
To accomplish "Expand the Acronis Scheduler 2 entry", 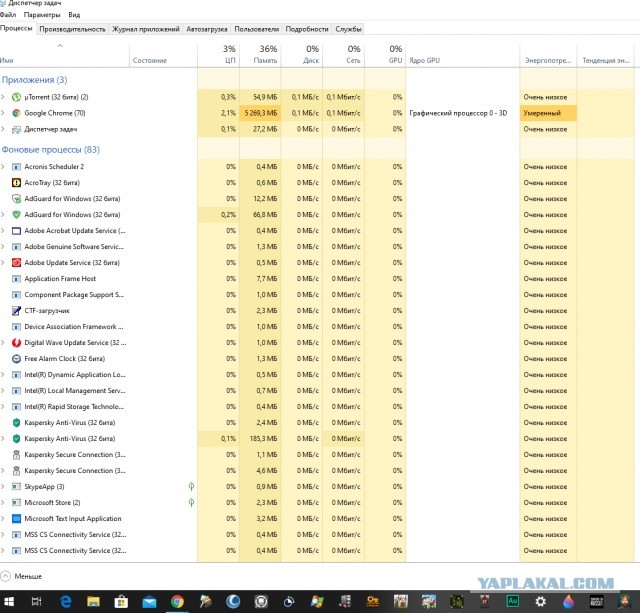I will [3, 167].
